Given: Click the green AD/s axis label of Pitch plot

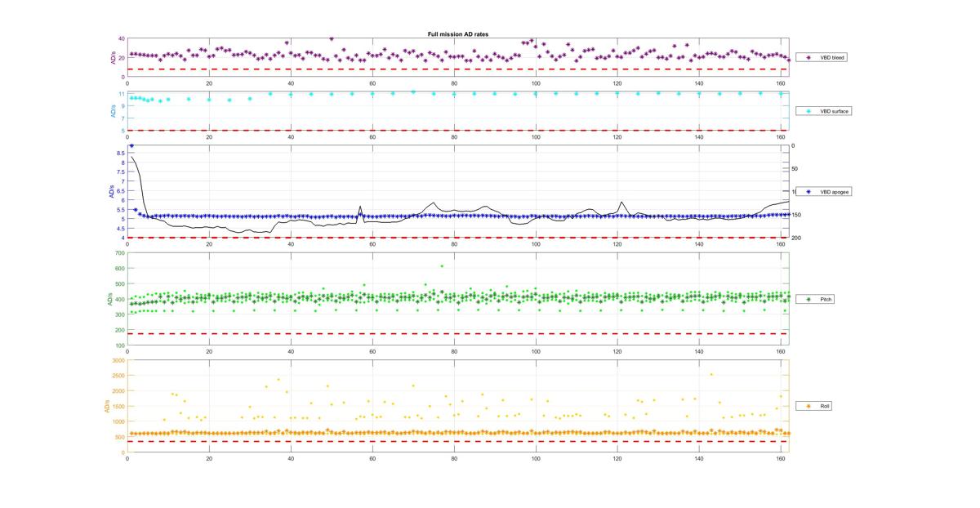Looking at the screenshot, I should coord(109,299).
